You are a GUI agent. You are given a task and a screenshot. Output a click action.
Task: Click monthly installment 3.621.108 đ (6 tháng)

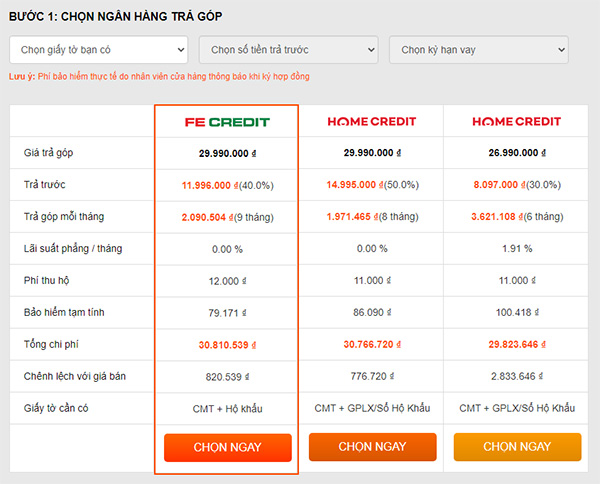(517, 217)
